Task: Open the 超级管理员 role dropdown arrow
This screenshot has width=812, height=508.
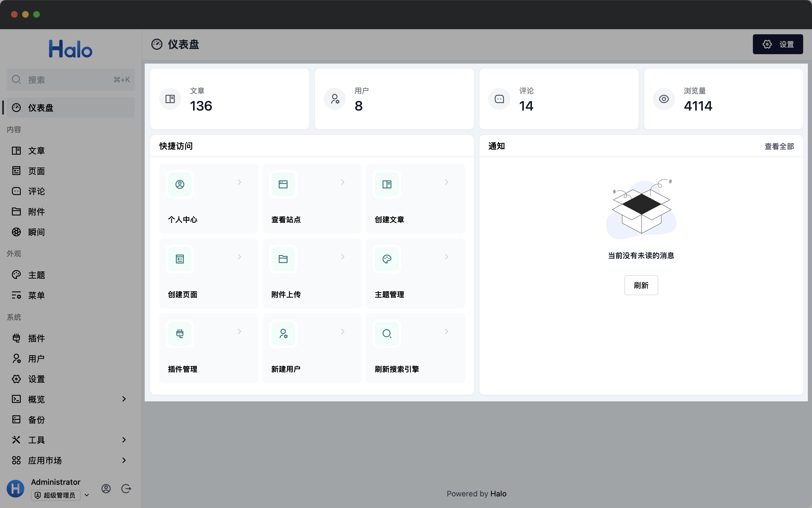Action: click(x=87, y=495)
